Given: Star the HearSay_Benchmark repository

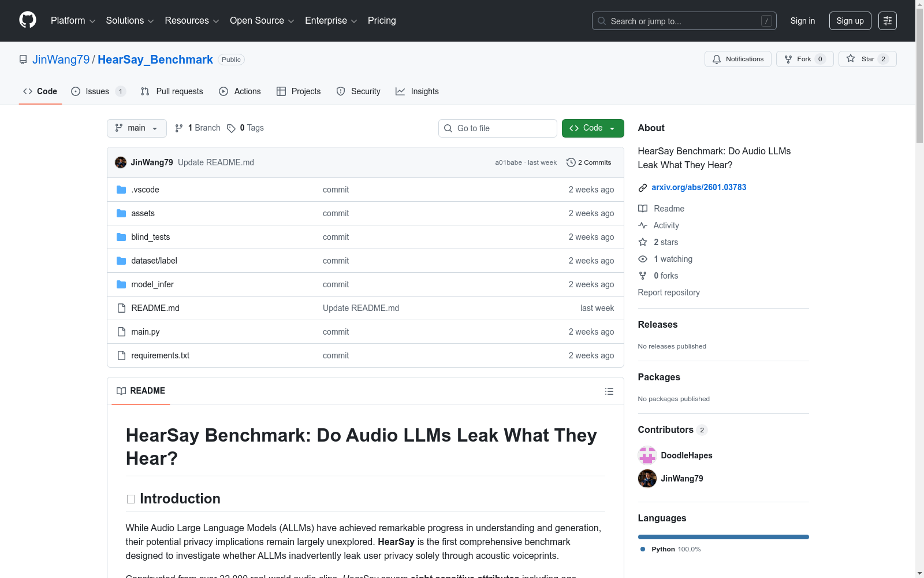Looking at the screenshot, I should (867, 59).
